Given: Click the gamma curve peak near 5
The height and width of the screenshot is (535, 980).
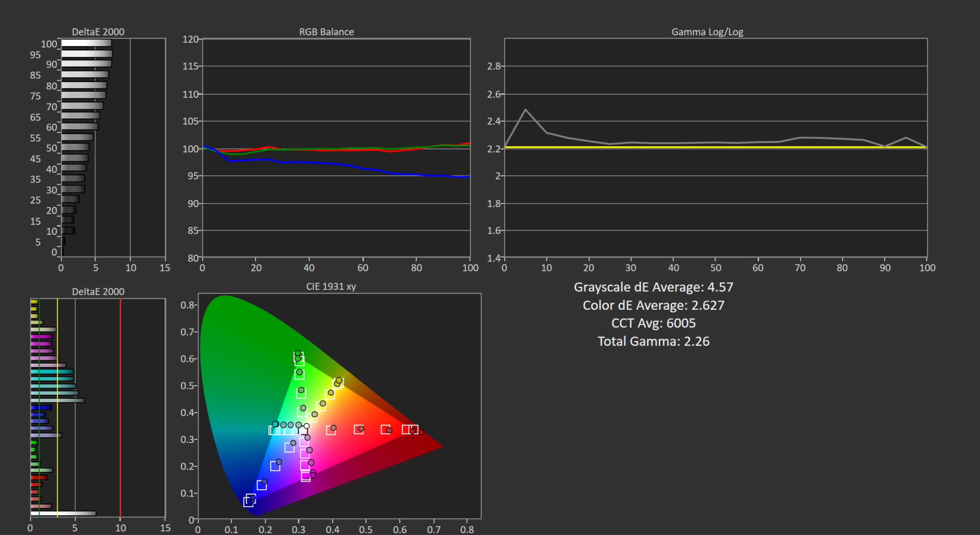Looking at the screenshot, I should (x=525, y=110).
